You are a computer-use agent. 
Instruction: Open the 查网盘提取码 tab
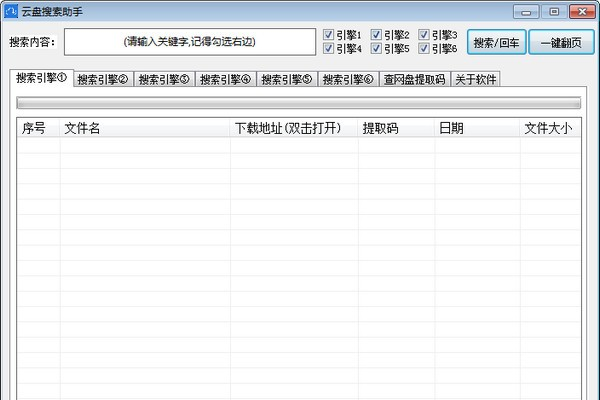click(415, 79)
